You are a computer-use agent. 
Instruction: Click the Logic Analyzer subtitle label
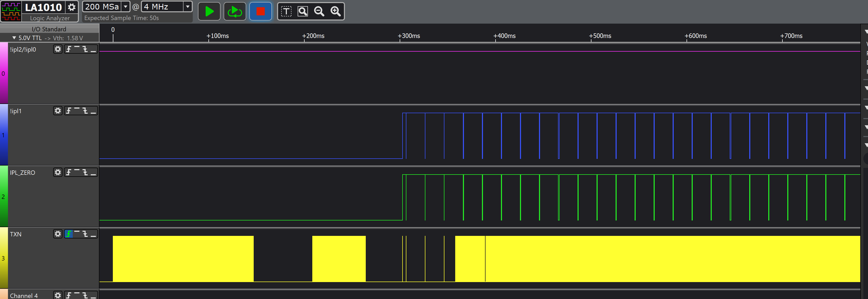coord(50,18)
